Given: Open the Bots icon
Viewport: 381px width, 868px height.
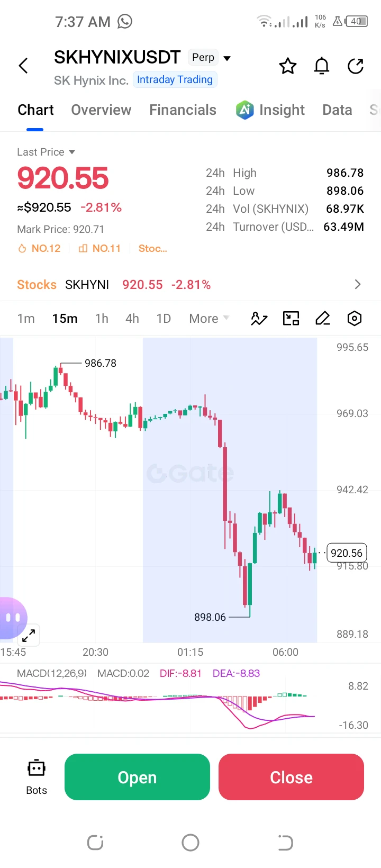Looking at the screenshot, I should pyautogui.click(x=37, y=777).
